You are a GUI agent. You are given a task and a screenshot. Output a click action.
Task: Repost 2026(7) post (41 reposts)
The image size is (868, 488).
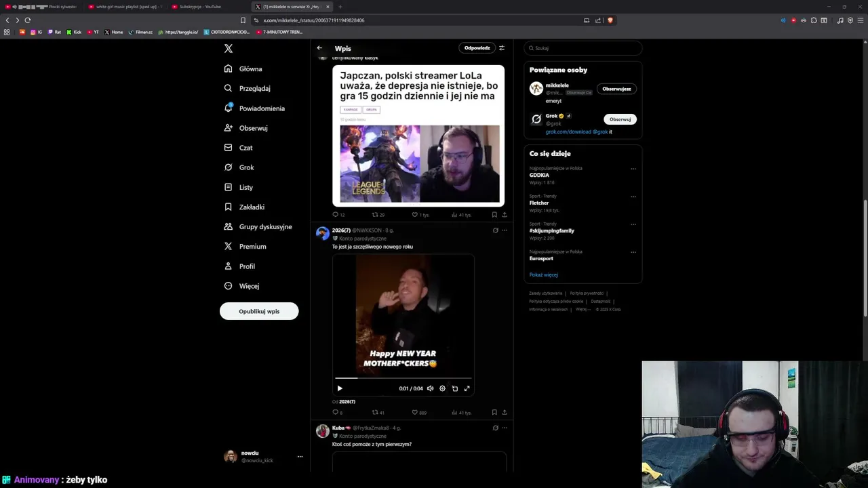coord(378,412)
